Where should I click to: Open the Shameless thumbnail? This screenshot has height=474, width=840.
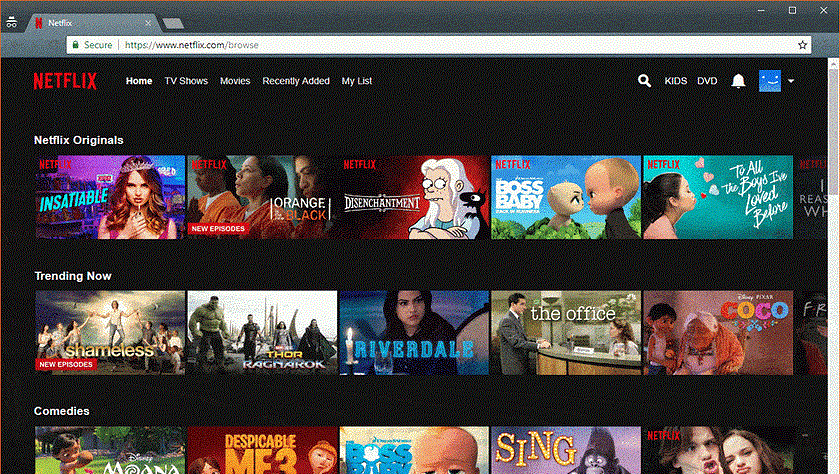(x=110, y=333)
